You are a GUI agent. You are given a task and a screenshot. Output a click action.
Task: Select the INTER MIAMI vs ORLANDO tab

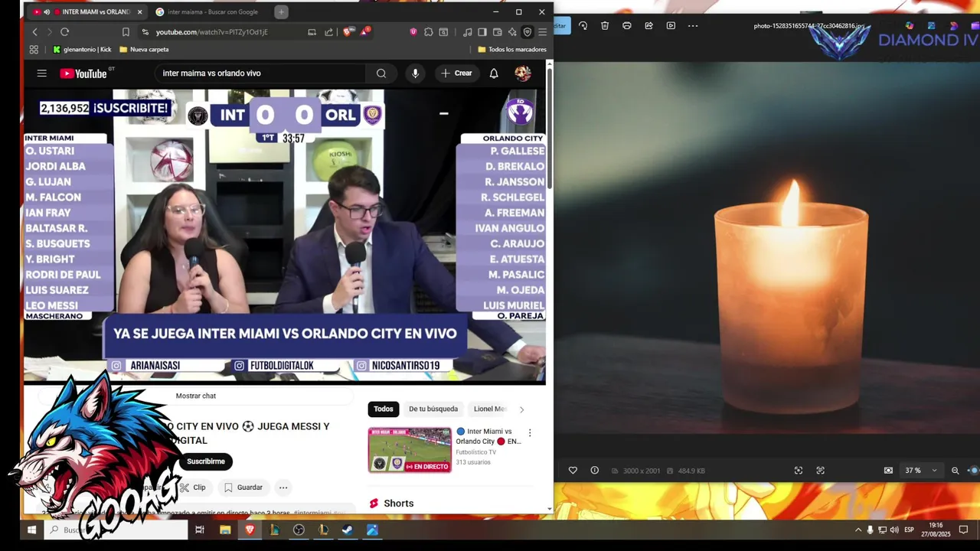tap(88, 12)
